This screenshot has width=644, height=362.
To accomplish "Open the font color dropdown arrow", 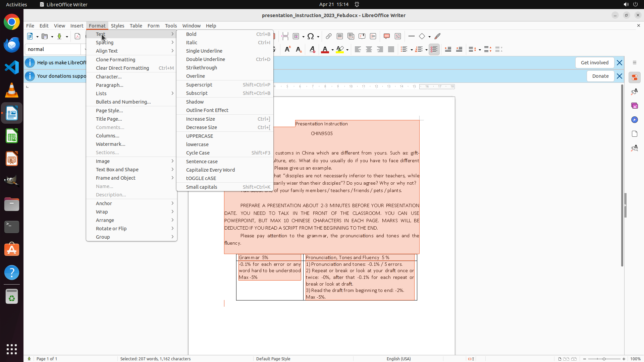I will pos(332,50).
